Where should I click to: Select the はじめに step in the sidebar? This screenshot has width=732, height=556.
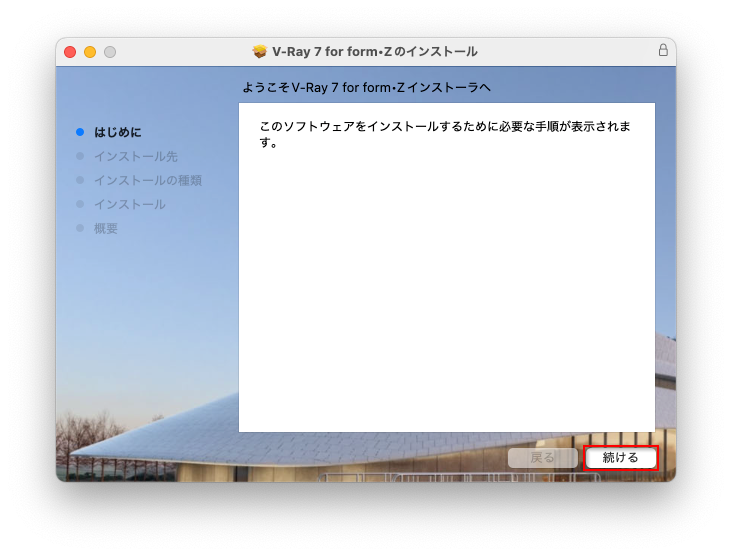pos(118,132)
